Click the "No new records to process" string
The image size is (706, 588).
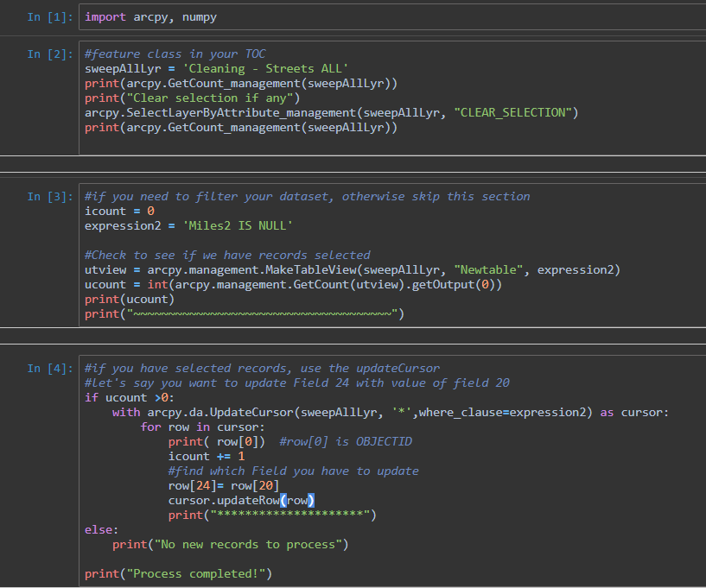248,545
